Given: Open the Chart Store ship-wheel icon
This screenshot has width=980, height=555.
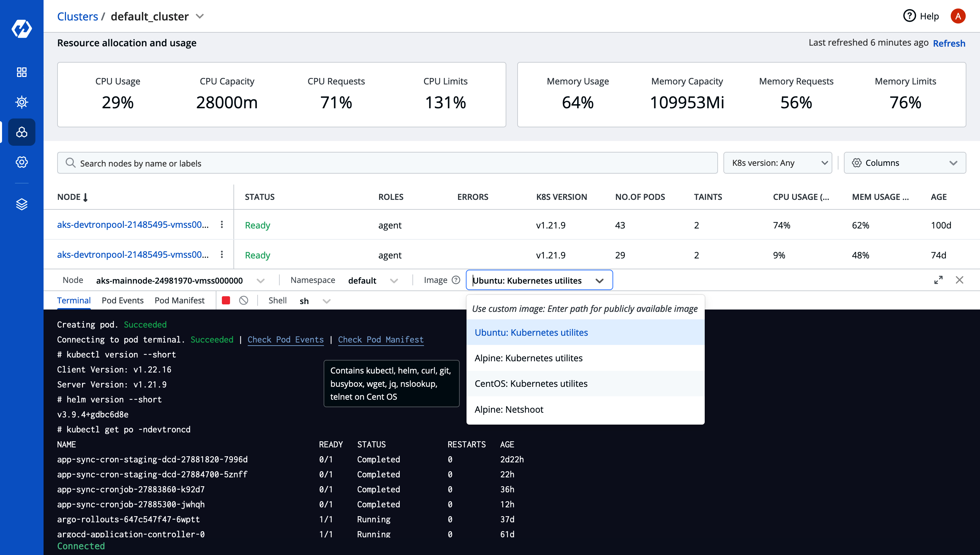Looking at the screenshot, I should point(22,102).
